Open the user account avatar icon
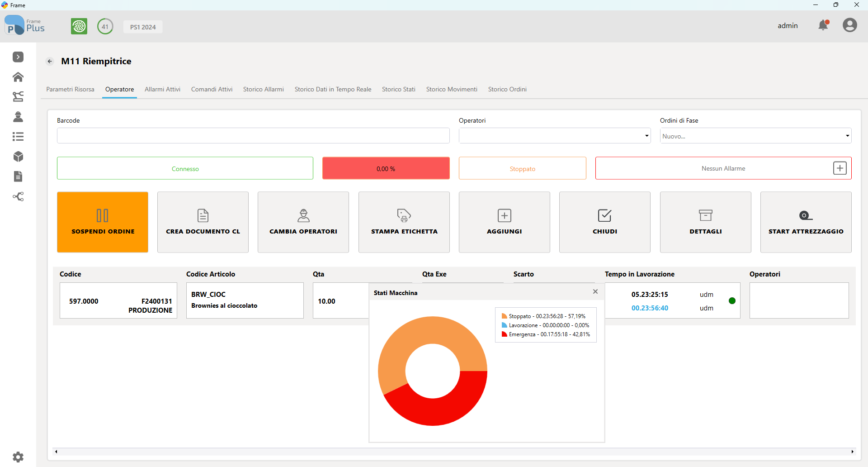 850,25
